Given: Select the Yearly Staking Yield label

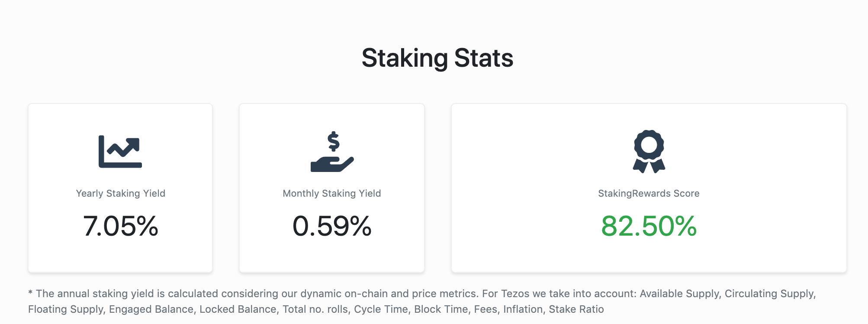Looking at the screenshot, I should (121, 194).
